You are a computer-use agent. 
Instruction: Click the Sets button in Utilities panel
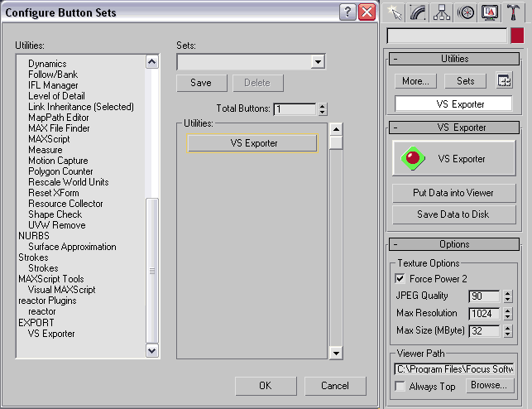click(465, 81)
